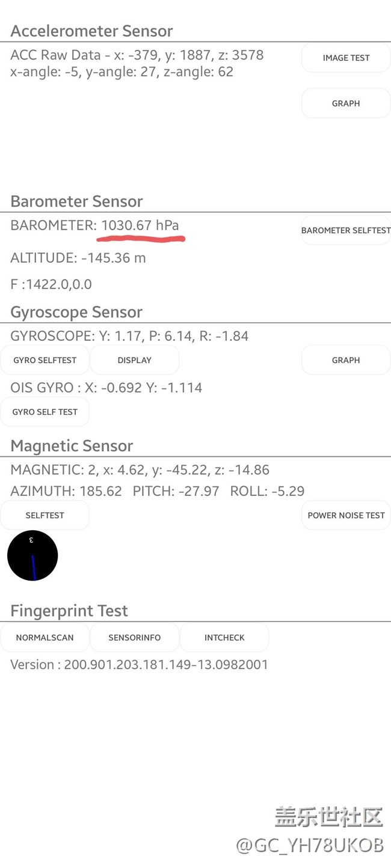Launch the POWER NOISE TEST
The image size is (391, 868).
point(346,515)
